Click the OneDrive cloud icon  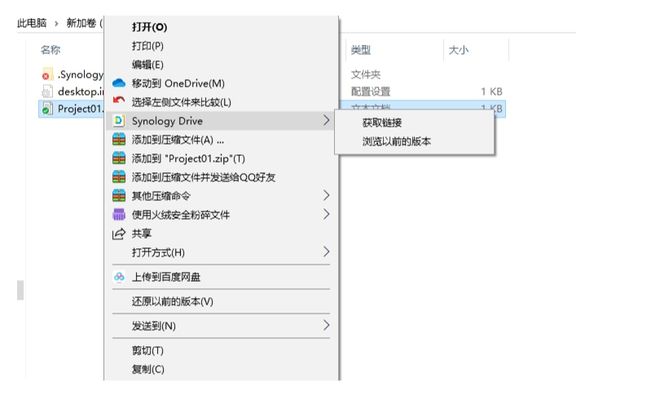tap(119, 83)
